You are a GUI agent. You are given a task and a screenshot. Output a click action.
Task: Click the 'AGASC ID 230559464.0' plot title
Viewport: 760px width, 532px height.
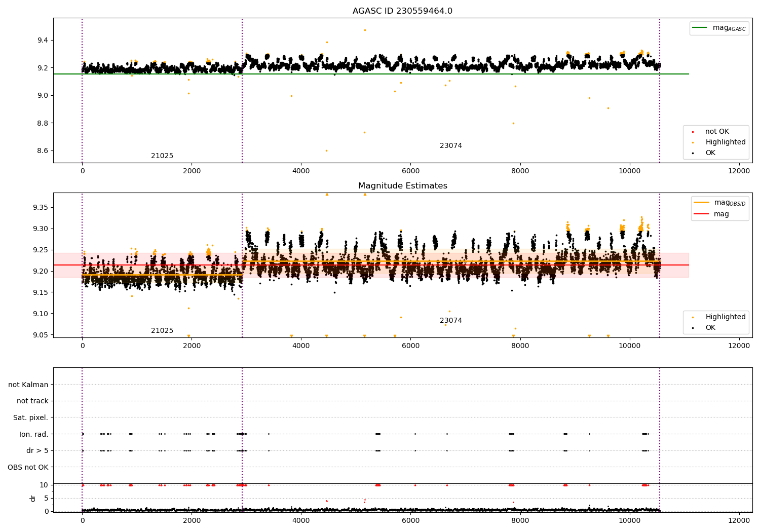click(x=402, y=11)
